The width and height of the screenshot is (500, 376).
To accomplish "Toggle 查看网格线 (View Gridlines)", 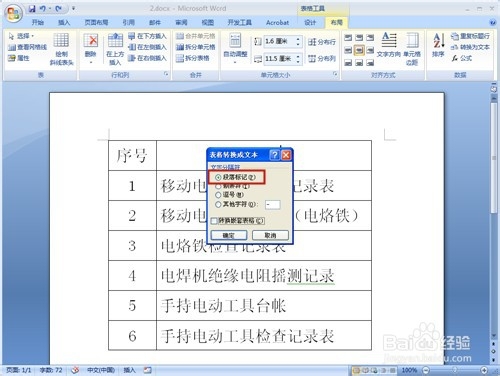I will [x=27, y=47].
